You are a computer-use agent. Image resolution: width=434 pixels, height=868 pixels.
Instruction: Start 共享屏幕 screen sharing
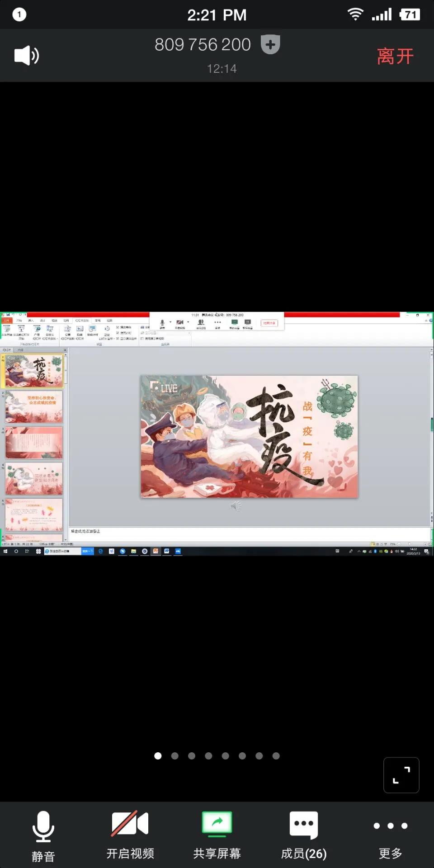click(x=217, y=835)
